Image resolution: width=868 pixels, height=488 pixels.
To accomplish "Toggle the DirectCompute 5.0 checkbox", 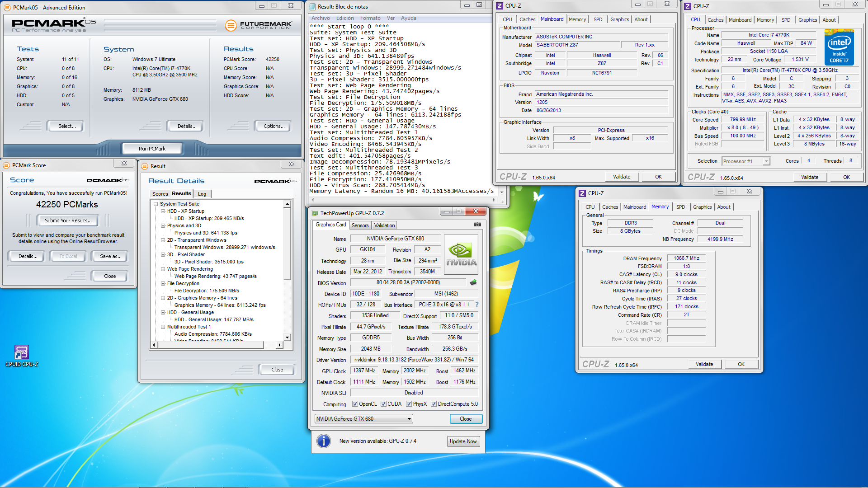I will (434, 404).
